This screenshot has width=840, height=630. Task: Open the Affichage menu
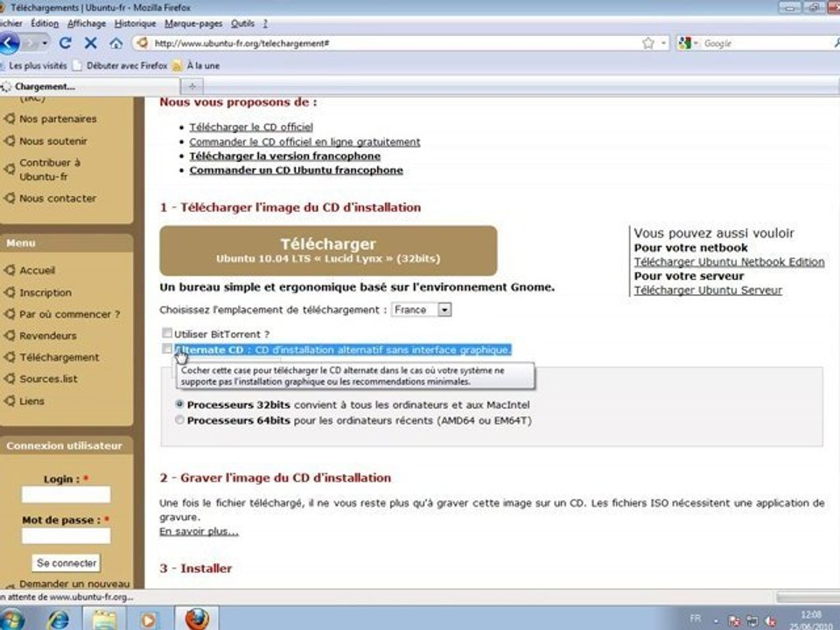[x=87, y=24]
